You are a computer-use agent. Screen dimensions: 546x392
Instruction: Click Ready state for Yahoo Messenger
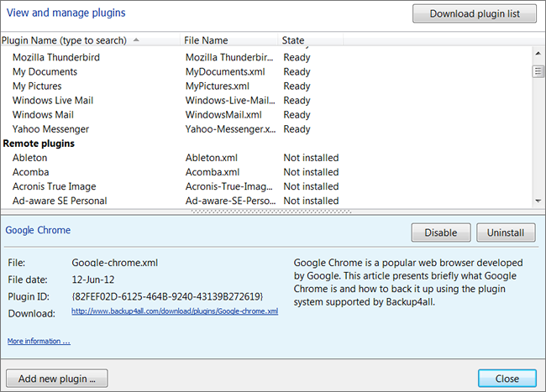(297, 129)
